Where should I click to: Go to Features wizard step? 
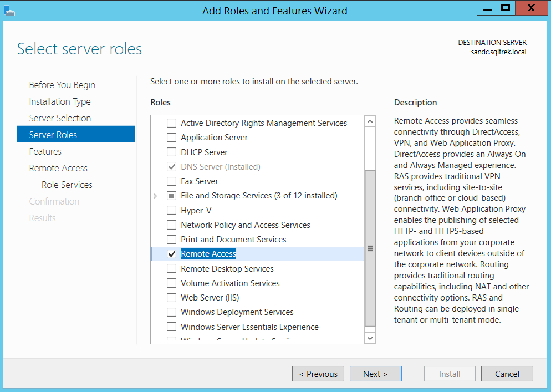point(45,151)
